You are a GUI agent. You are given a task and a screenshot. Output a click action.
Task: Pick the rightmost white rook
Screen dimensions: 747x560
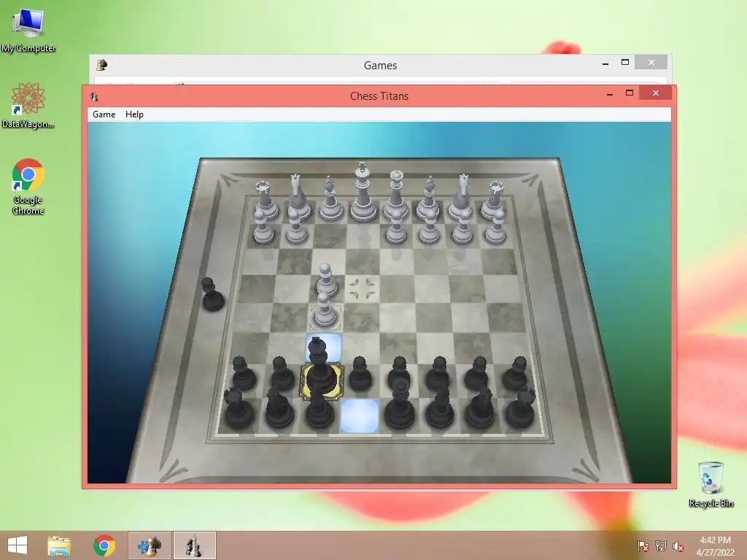coord(494,201)
